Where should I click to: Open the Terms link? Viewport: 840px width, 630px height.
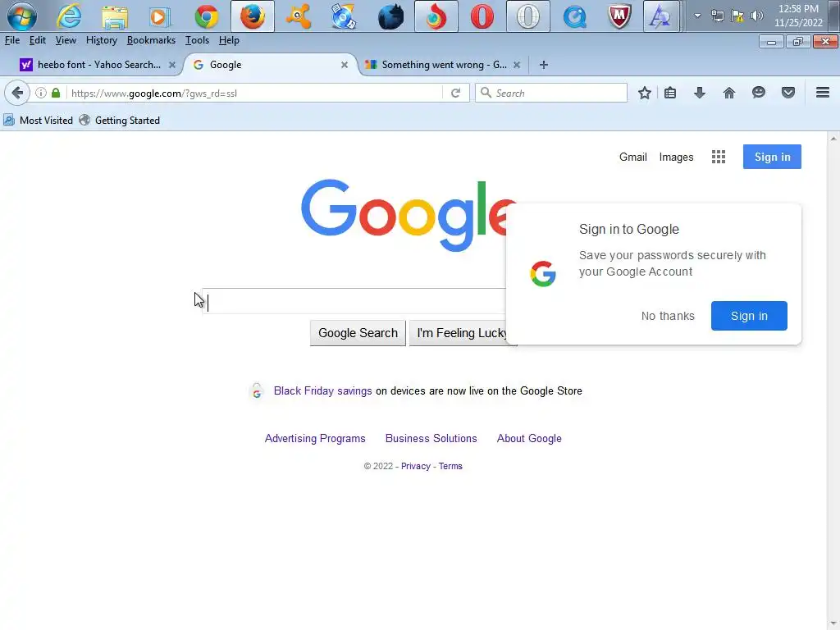(x=450, y=466)
